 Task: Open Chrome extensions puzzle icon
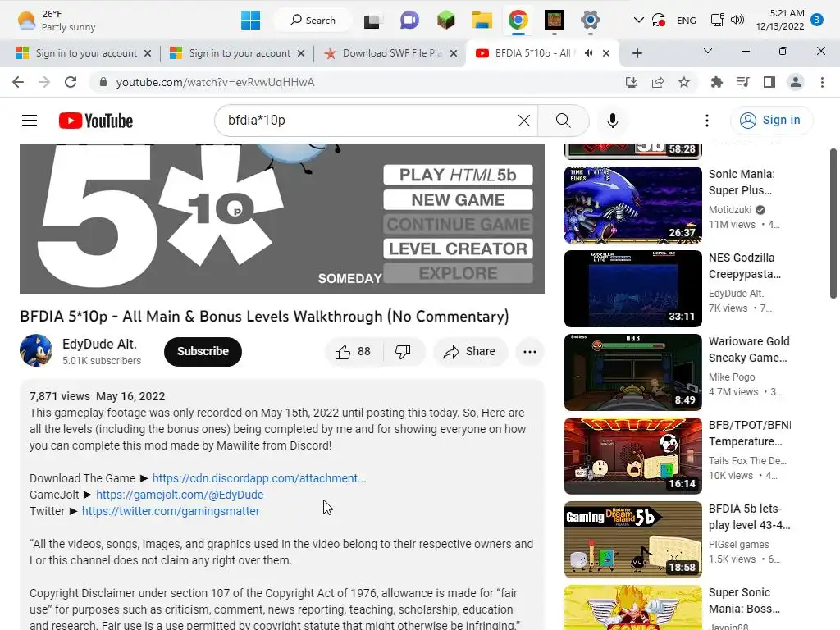716,82
